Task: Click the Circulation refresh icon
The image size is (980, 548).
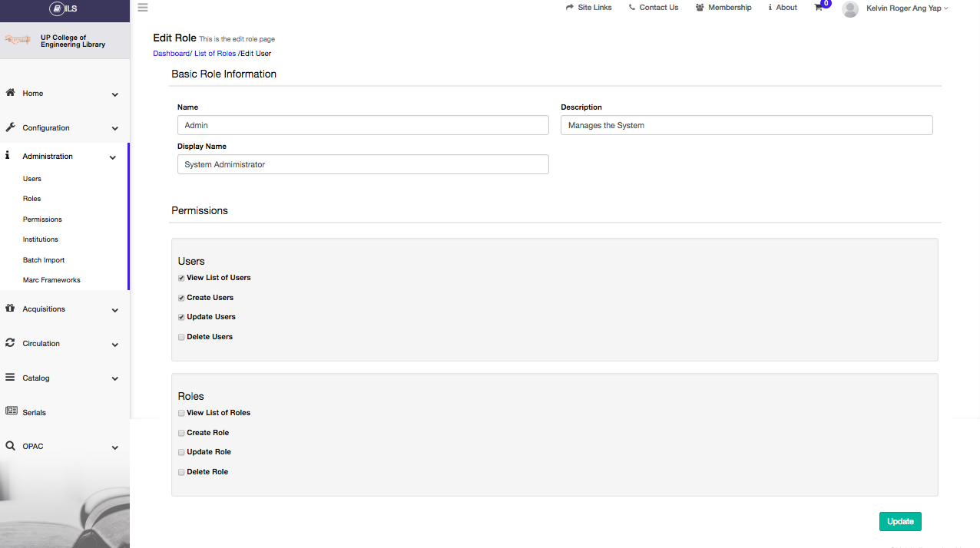Action: click(x=11, y=343)
